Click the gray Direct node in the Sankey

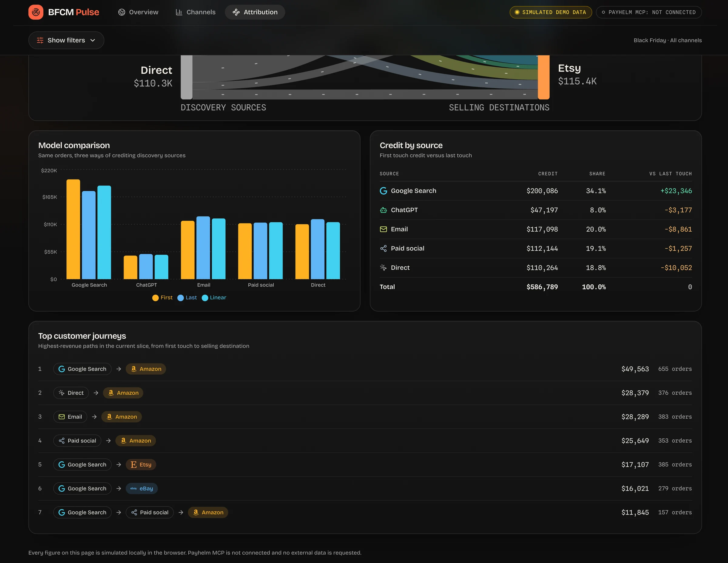187,77
